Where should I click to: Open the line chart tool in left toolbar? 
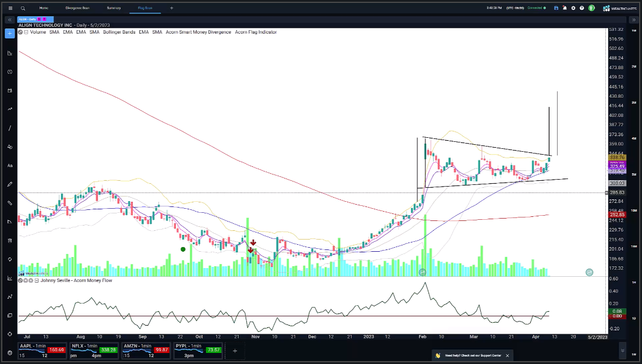[x=10, y=278]
